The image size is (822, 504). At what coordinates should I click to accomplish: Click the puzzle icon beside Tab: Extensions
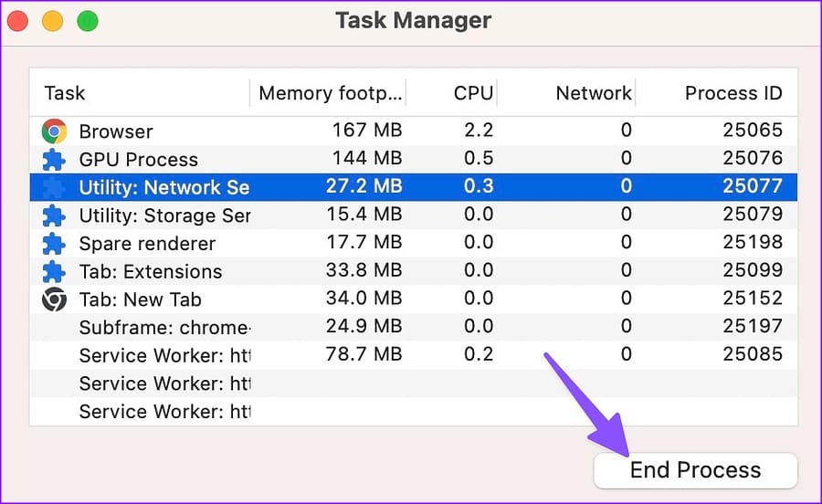(54, 271)
